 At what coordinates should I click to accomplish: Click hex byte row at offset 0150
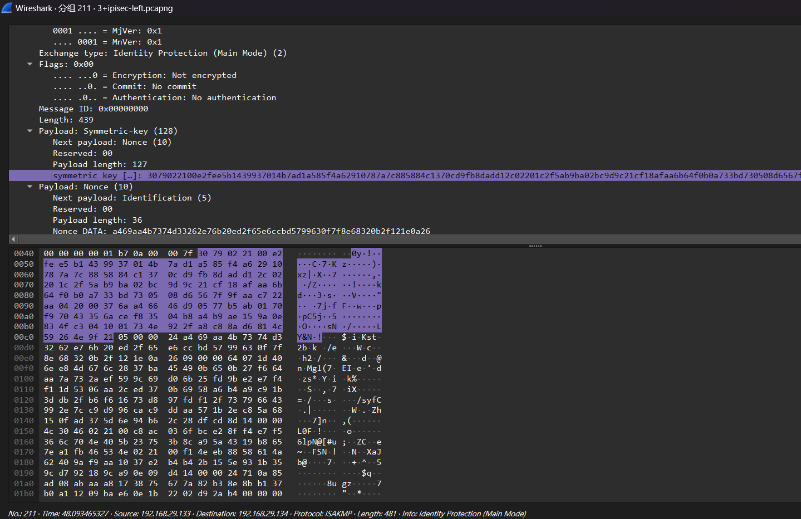pos(163,431)
